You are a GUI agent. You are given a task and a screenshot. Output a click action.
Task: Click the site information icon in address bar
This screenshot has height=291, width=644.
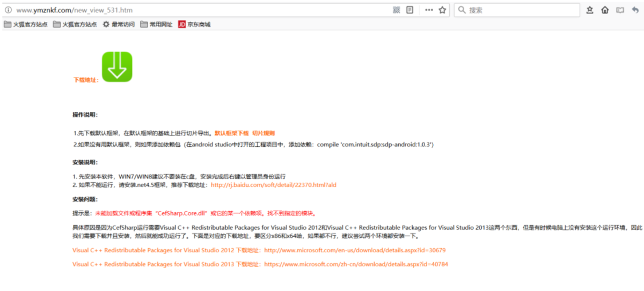(x=8, y=10)
